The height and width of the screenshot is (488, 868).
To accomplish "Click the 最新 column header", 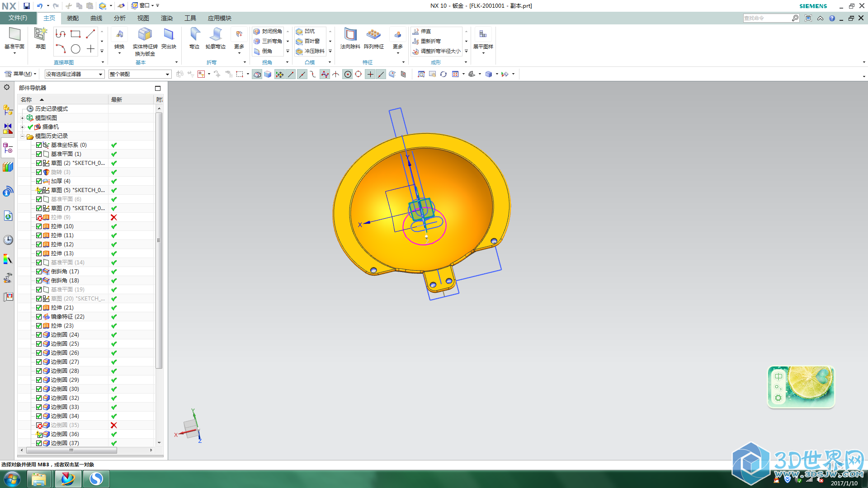I will 131,99.
